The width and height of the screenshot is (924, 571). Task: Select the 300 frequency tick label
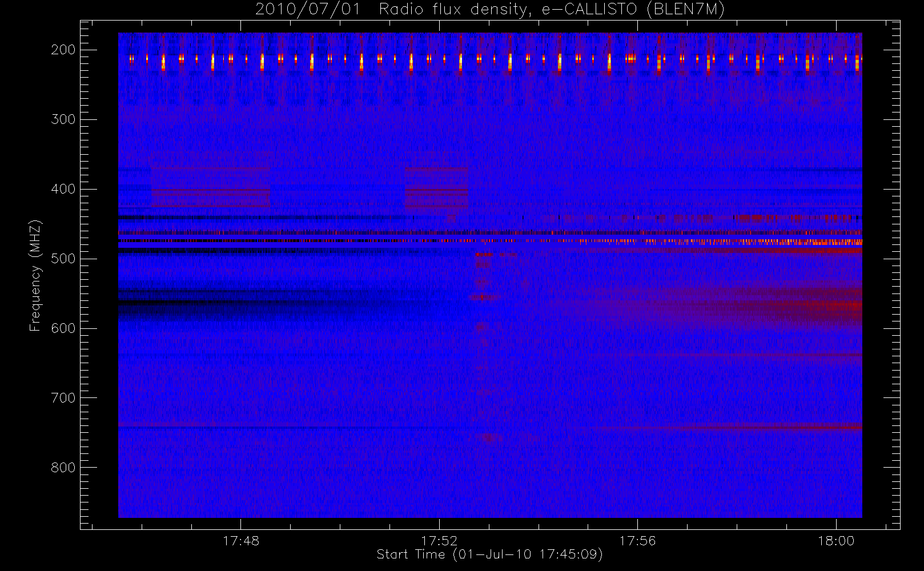[63, 119]
